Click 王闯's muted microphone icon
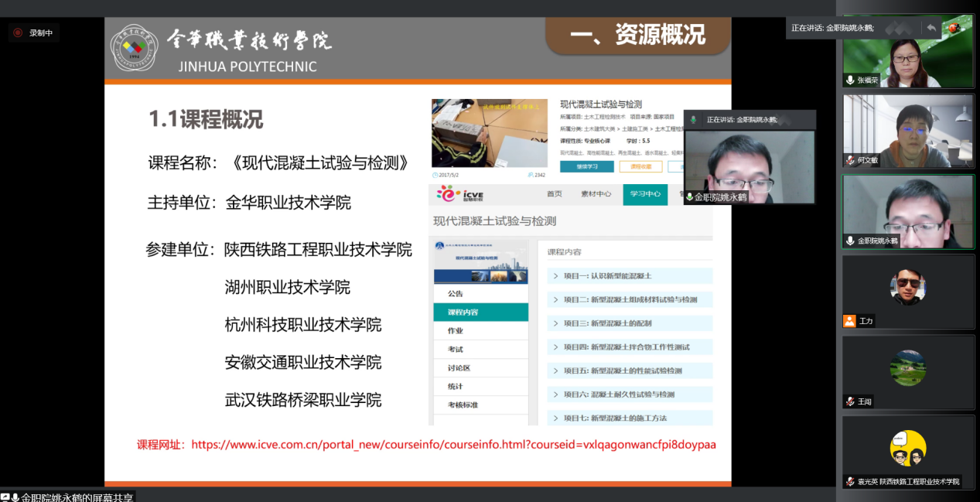 [x=850, y=401]
